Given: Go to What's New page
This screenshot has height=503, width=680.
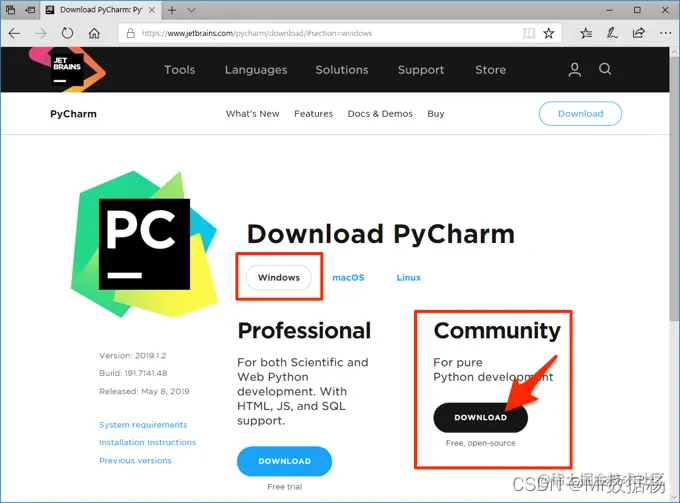Looking at the screenshot, I should point(252,114).
